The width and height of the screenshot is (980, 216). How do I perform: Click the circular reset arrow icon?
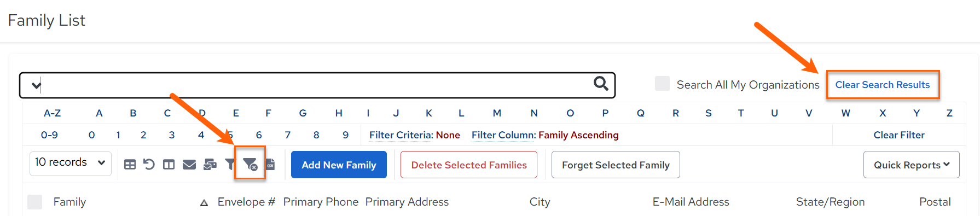point(149,164)
